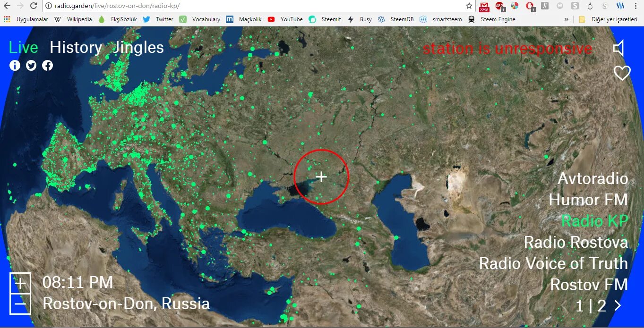This screenshot has height=328, width=644.
Task: Expand hidden bookmarks with double-chevron
Action: [567, 19]
